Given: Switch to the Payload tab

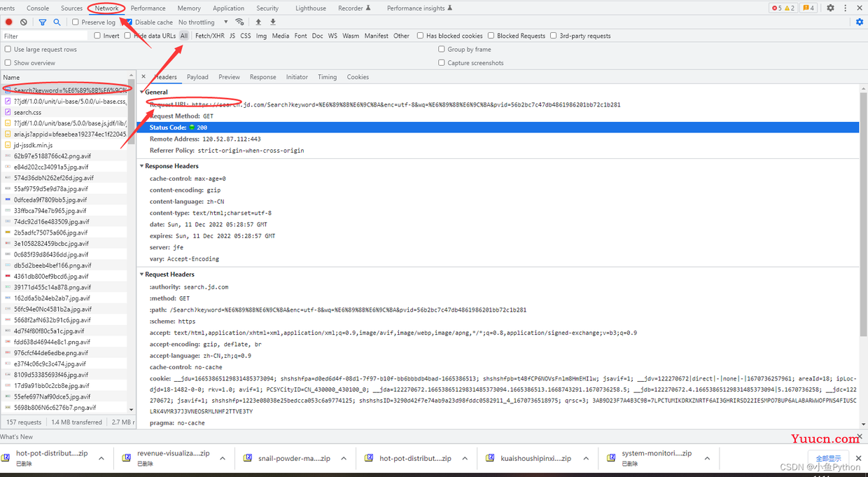Looking at the screenshot, I should point(197,77).
